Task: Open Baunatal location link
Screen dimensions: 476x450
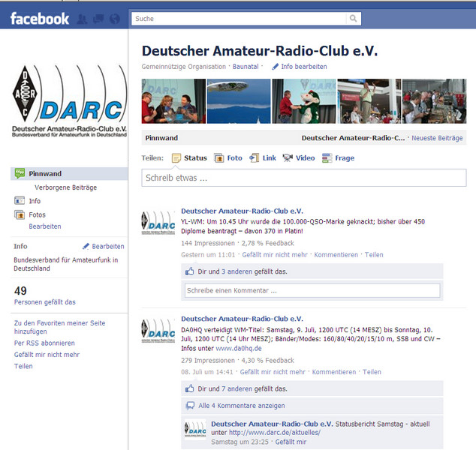Action: (246, 67)
